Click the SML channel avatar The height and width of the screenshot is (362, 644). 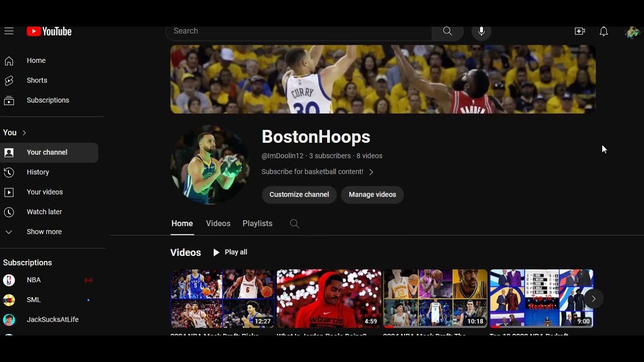pos(9,300)
